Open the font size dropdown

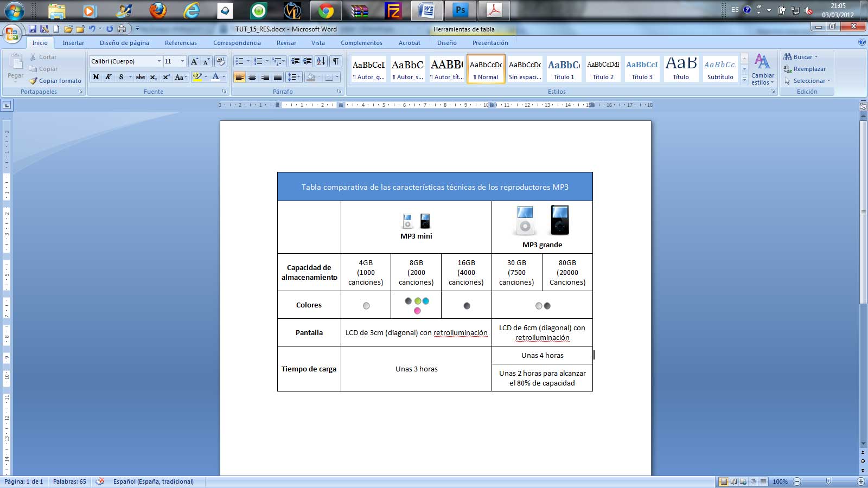[x=182, y=61]
